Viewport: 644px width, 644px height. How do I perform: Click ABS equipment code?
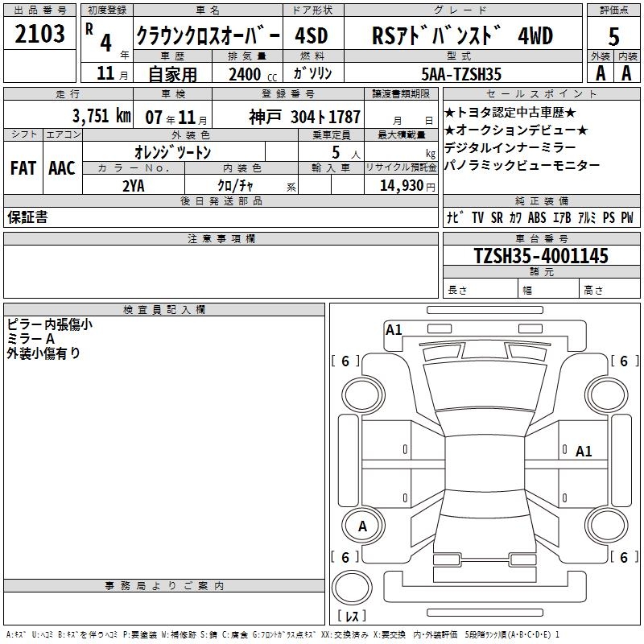[537, 217]
